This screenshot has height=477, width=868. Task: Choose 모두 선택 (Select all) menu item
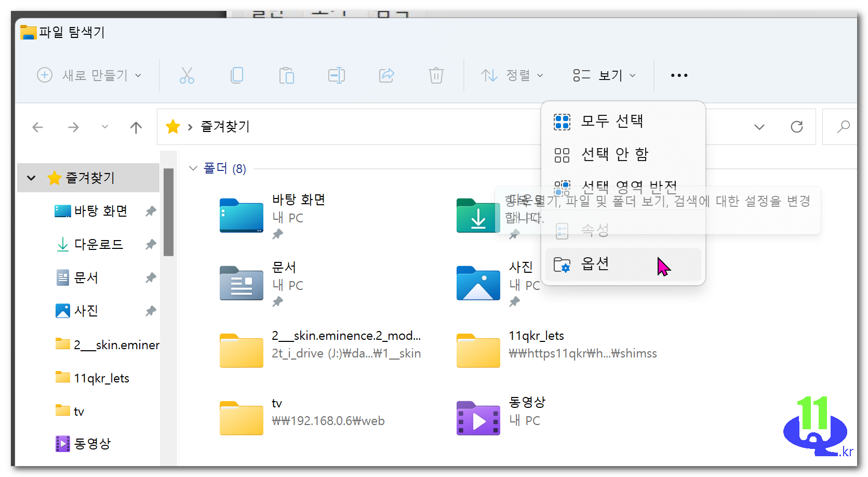(x=623, y=121)
